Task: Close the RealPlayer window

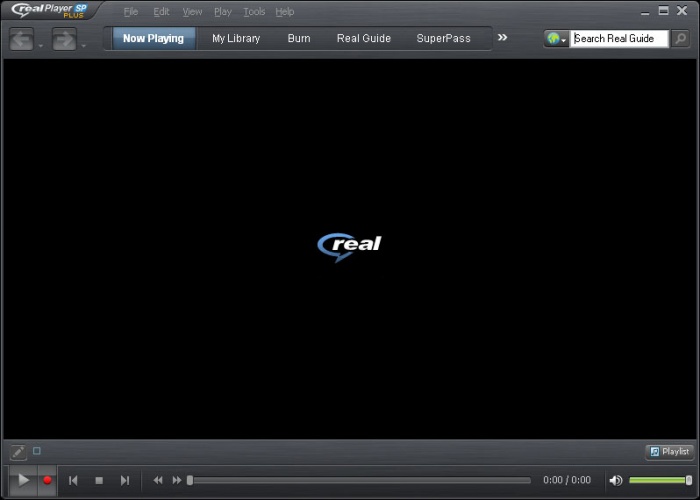Action: (682, 10)
